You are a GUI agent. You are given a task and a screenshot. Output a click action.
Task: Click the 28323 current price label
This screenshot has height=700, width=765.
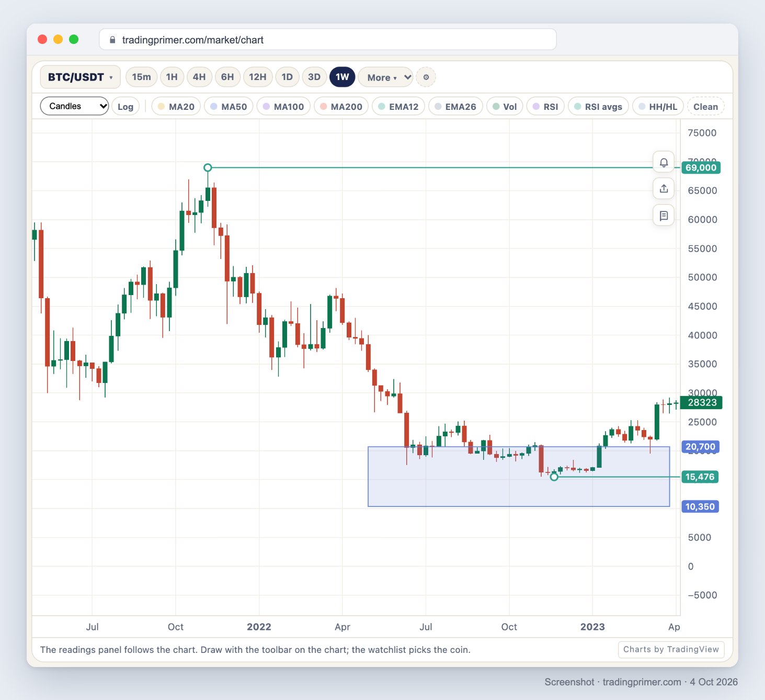tap(702, 402)
